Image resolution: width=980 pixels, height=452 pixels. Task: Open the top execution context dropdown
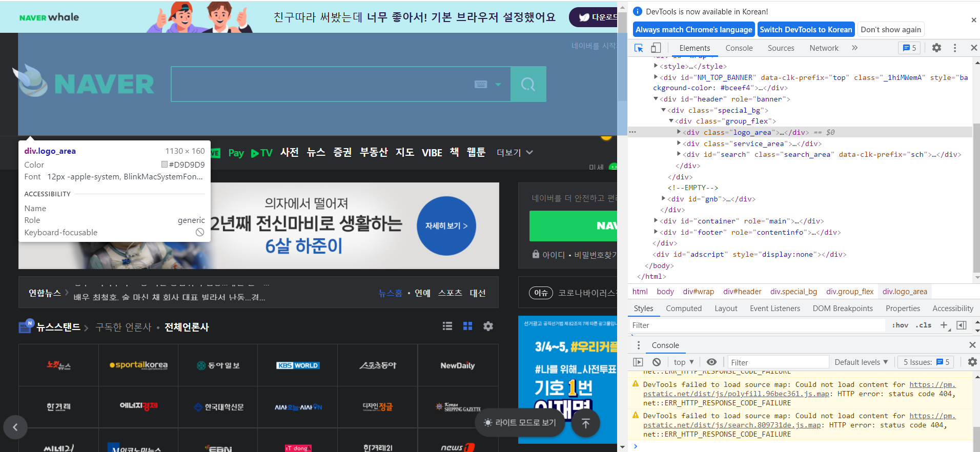coord(683,362)
